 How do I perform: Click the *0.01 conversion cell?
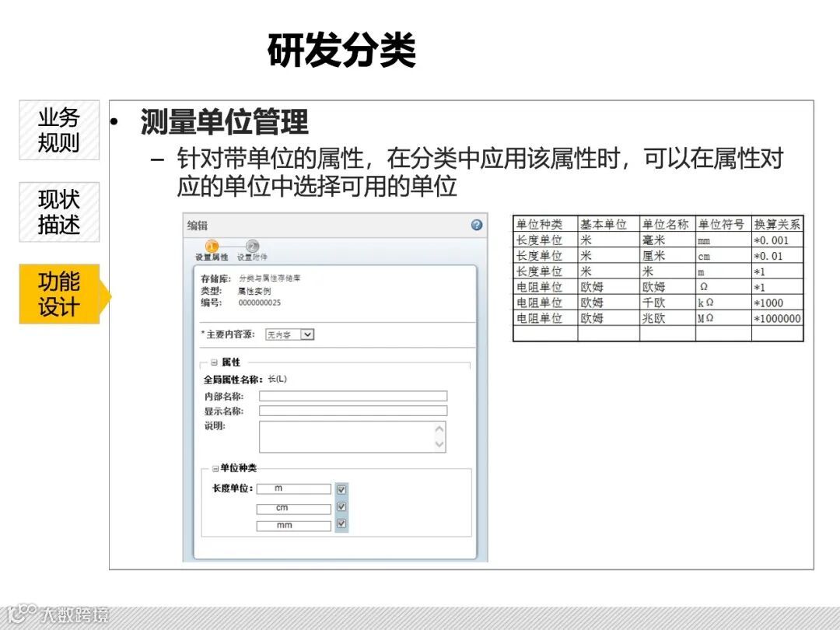(777, 256)
